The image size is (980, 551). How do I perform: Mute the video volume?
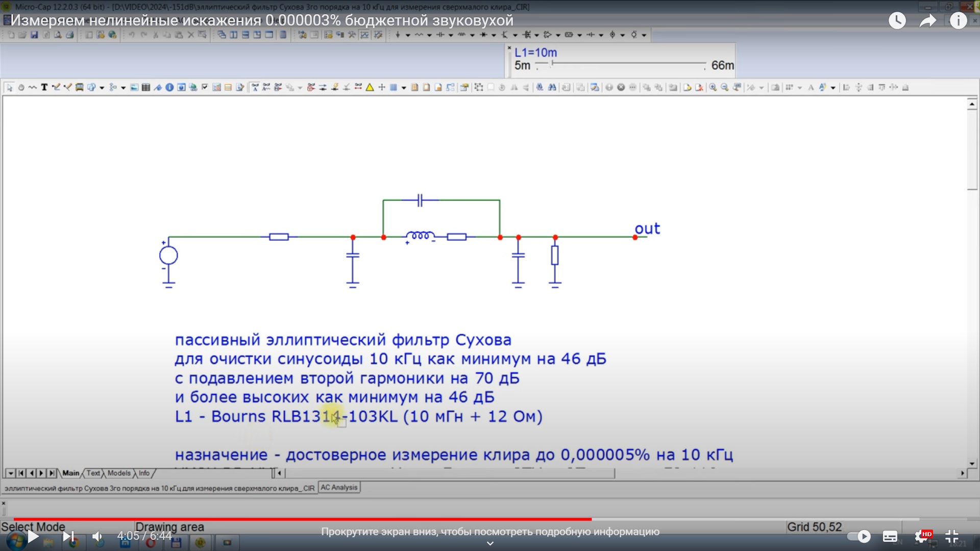(x=97, y=536)
